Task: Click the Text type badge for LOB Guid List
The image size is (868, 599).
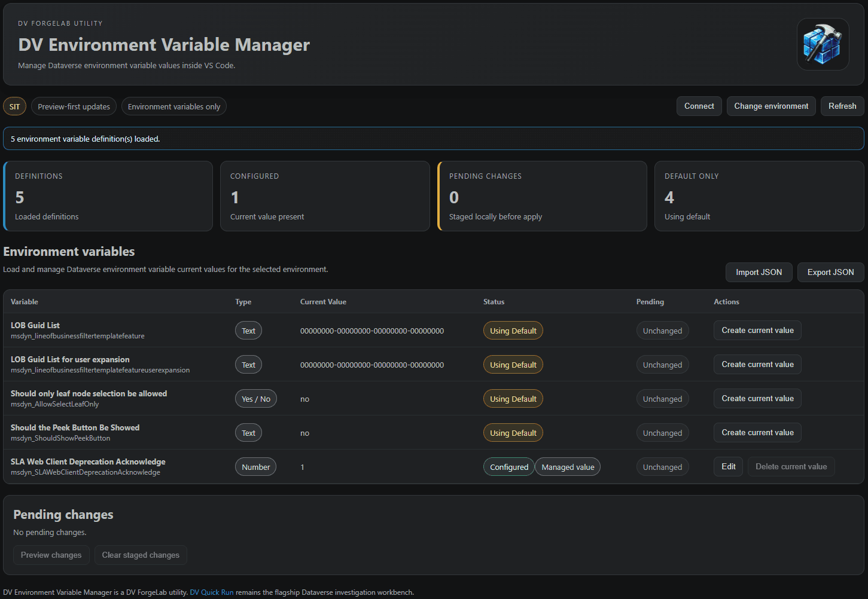Action: (248, 331)
